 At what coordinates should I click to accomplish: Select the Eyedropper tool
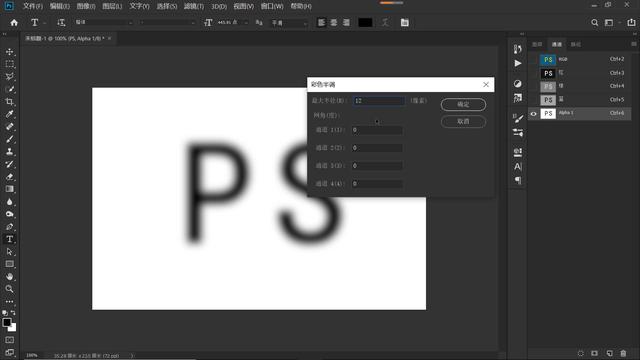pyautogui.click(x=9, y=114)
